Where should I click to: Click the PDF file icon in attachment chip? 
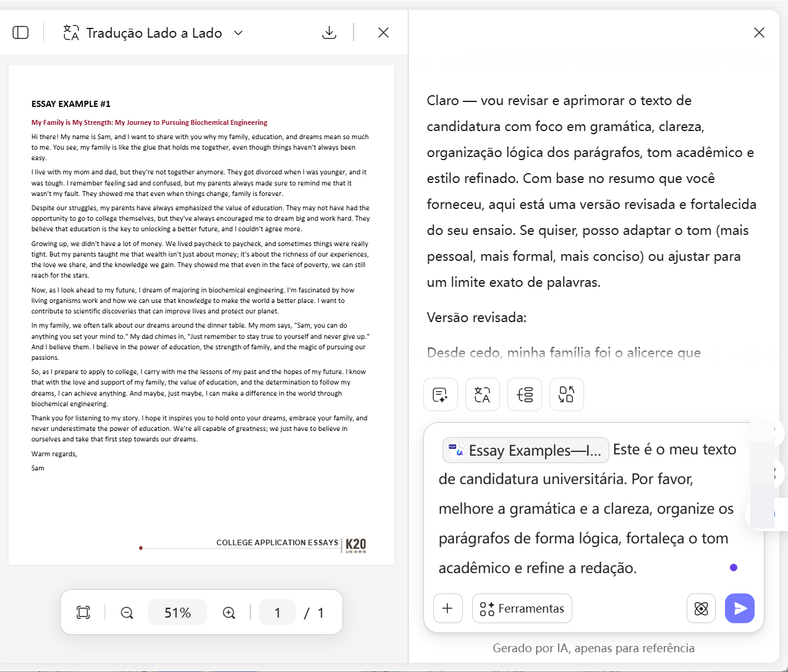(456, 450)
